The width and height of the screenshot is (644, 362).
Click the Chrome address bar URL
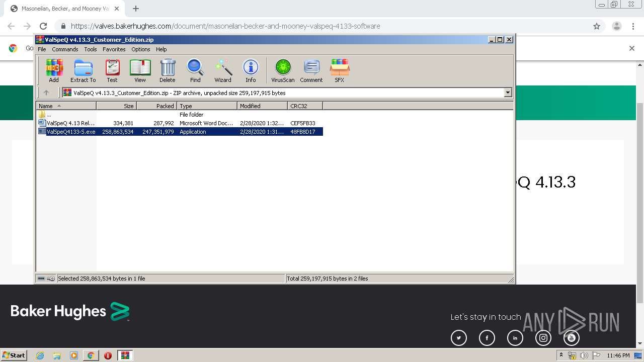[x=225, y=26]
